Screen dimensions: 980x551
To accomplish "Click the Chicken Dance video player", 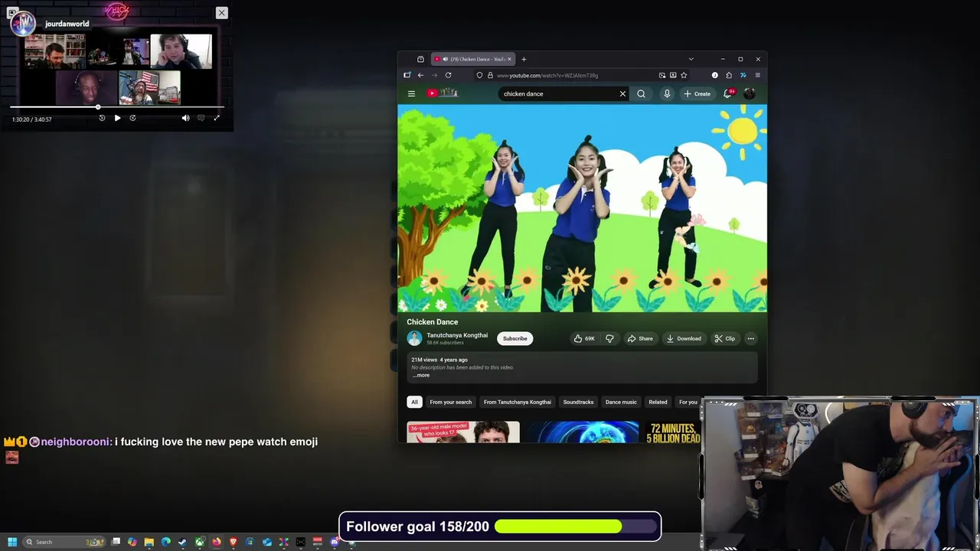I will [x=582, y=208].
